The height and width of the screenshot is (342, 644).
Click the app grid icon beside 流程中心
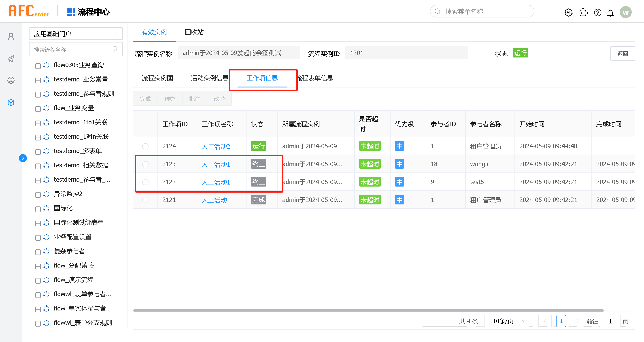pyautogui.click(x=70, y=11)
